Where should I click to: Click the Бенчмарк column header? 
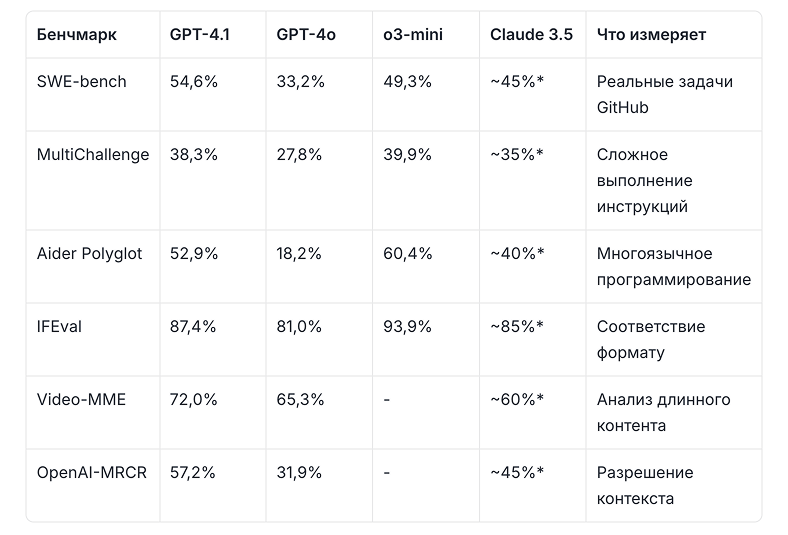point(76,35)
